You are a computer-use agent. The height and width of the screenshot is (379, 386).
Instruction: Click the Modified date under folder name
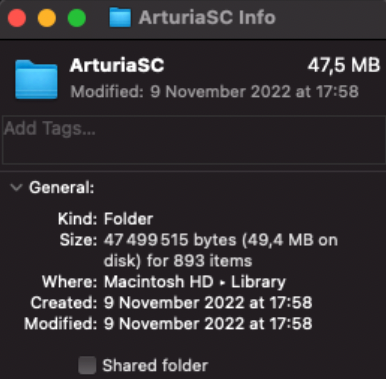(214, 91)
